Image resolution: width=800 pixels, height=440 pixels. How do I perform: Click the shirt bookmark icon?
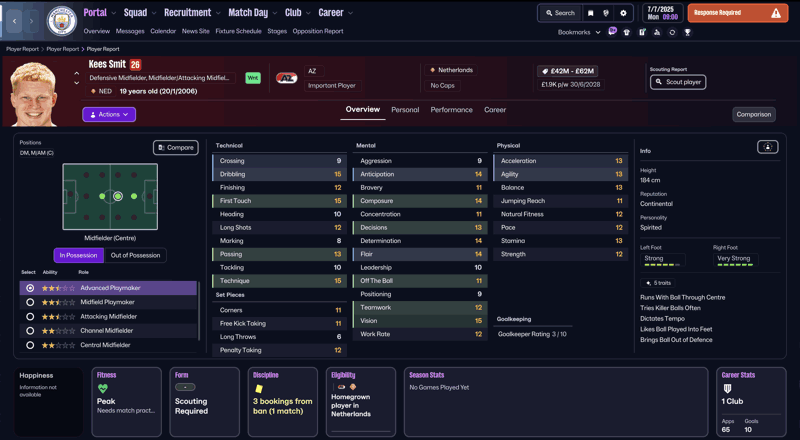627,32
